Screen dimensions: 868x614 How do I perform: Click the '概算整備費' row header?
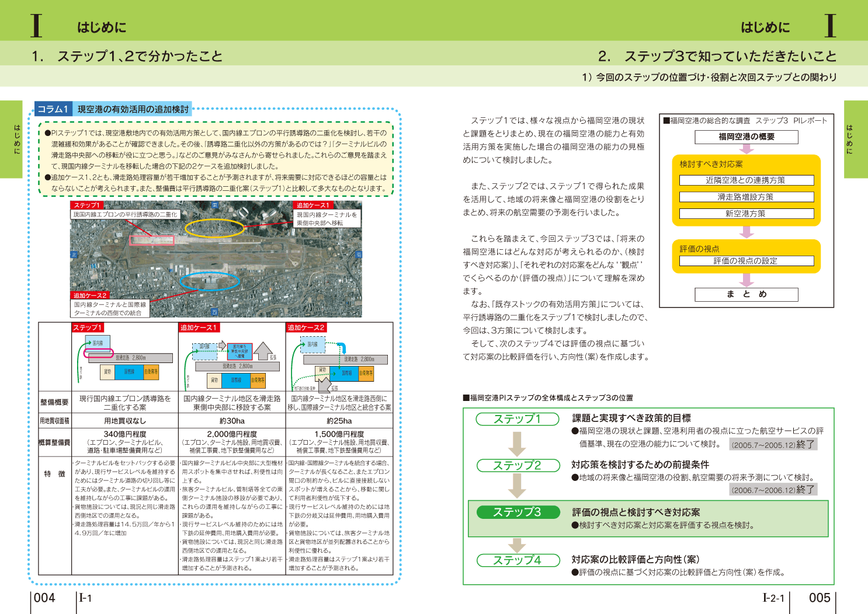pyautogui.click(x=54, y=442)
